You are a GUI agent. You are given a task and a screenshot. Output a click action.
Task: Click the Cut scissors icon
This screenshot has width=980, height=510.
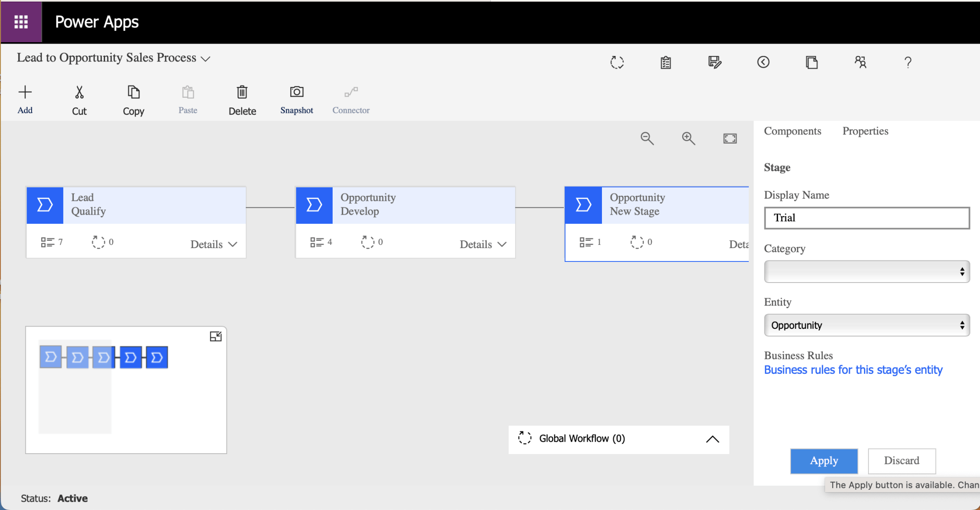coord(79,93)
